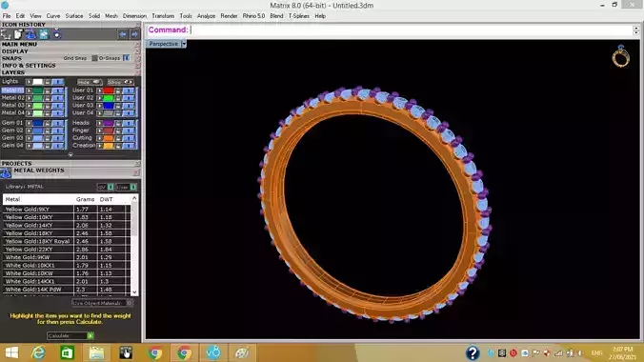The height and width of the screenshot is (362, 644).
Task: Expand Metal 03 layer options arrow
Action: point(30,106)
